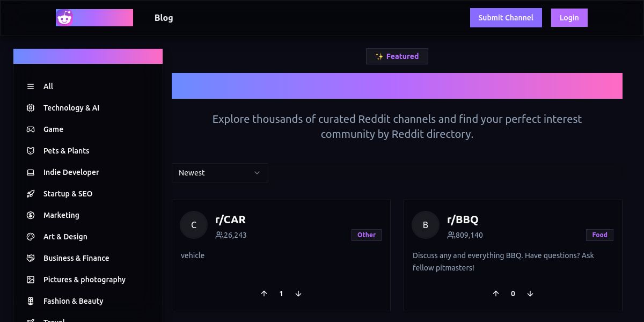Image resolution: width=644 pixels, height=322 pixels.
Task: Open the Blog menu item
Action: (164, 18)
